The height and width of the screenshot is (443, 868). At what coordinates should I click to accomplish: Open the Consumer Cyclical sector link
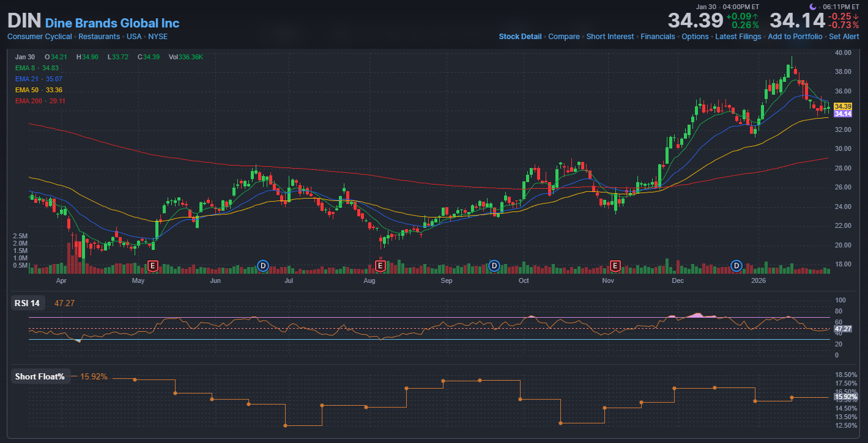[40, 37]
